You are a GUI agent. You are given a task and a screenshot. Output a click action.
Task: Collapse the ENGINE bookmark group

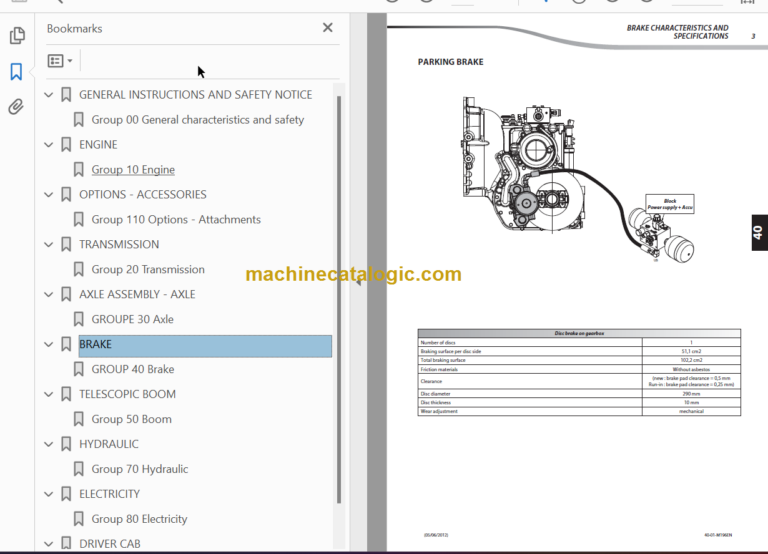click(x=48, y=145)
